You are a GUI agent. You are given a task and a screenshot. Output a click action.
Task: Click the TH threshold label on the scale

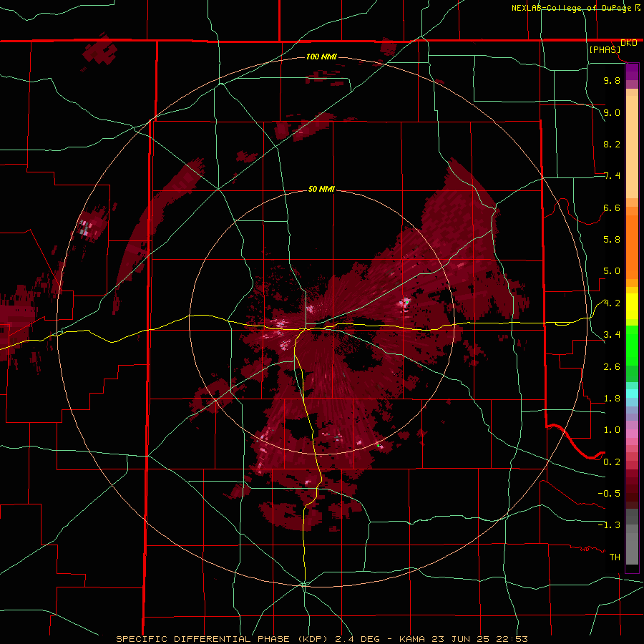615,557
